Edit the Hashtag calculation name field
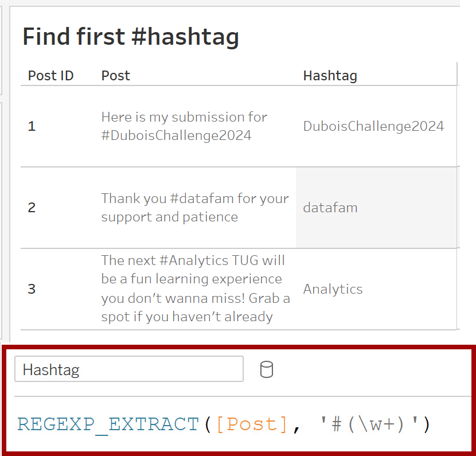 click(129, 369)
